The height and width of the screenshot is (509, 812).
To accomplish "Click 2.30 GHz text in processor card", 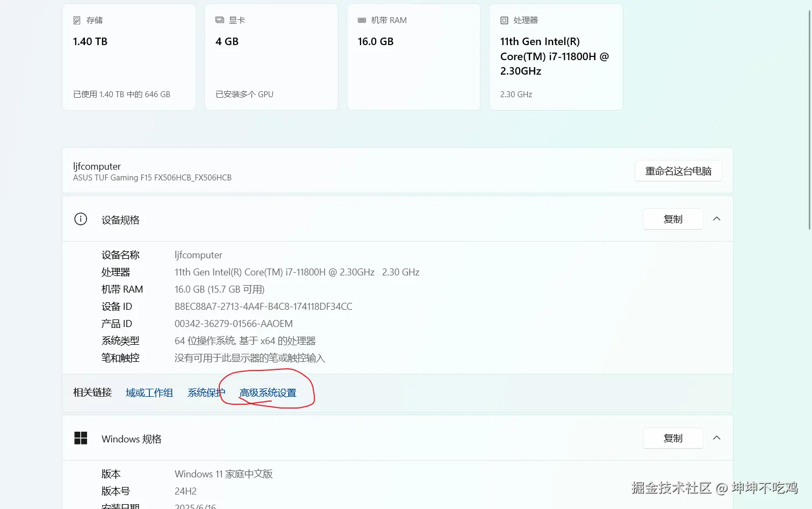I will coord(516,94).
